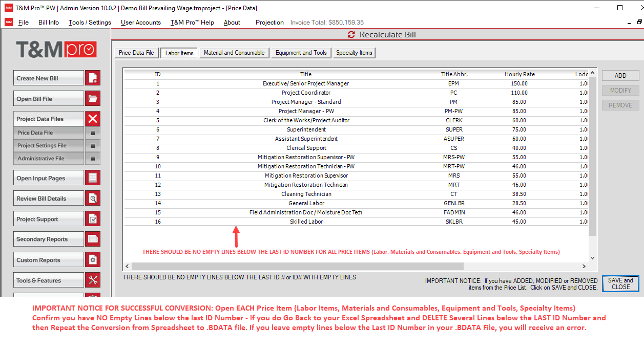This screenshot has height=351, width=644.
Task: Click the red new-document icon beside Create New Bill
Action: pos(93,78)
